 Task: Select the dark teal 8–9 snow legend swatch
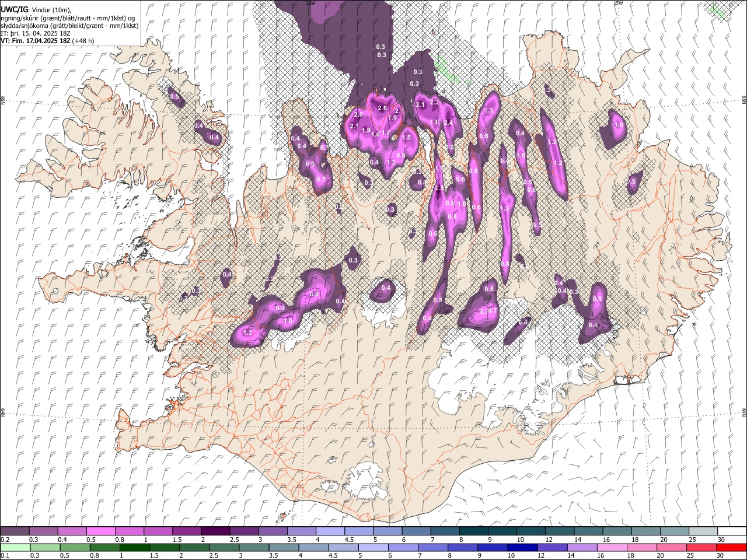(x=473, y=531)
